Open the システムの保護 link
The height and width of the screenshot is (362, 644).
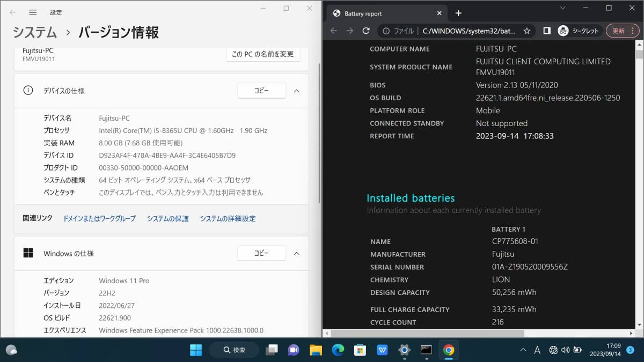168,218
